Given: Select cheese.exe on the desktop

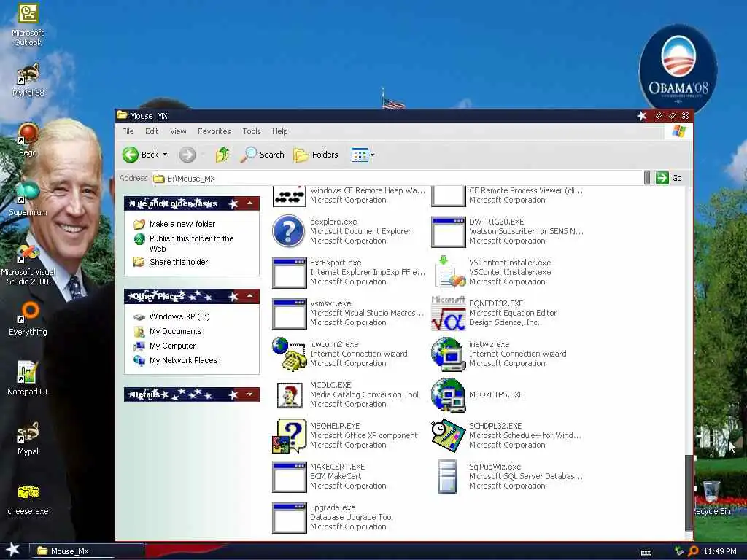Looking at the screenshot, I should pyautogui.click(x=28, y=499).
